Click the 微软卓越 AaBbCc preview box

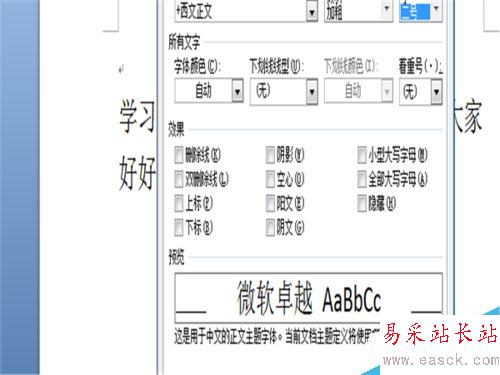pyautogui.click(x=309, y=297)
